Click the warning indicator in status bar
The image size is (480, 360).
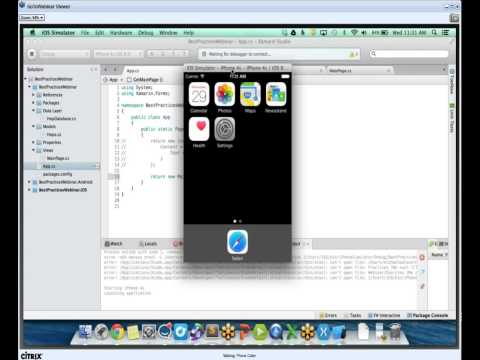click(353, 54)
